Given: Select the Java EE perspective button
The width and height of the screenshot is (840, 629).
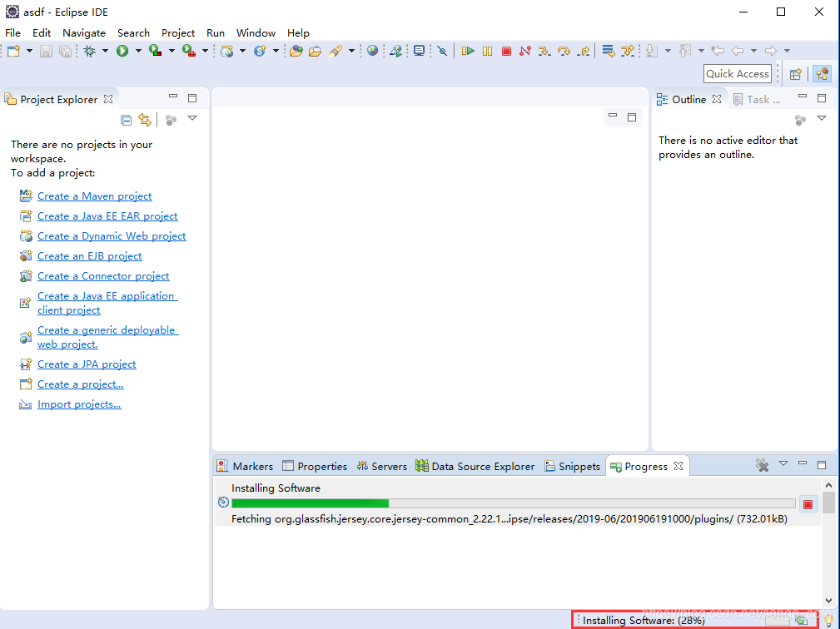Looking at the screenshot, I should (x=823, y=74).
